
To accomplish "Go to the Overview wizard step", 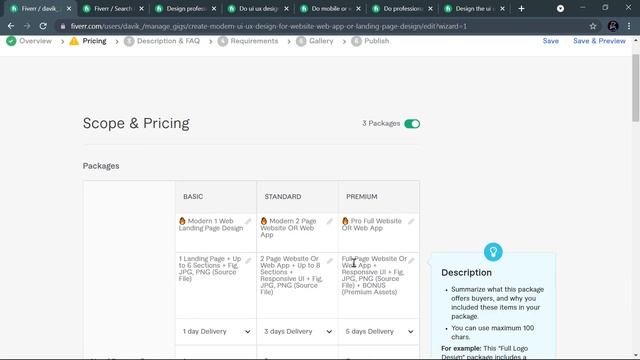I will (x=35, y=41).
